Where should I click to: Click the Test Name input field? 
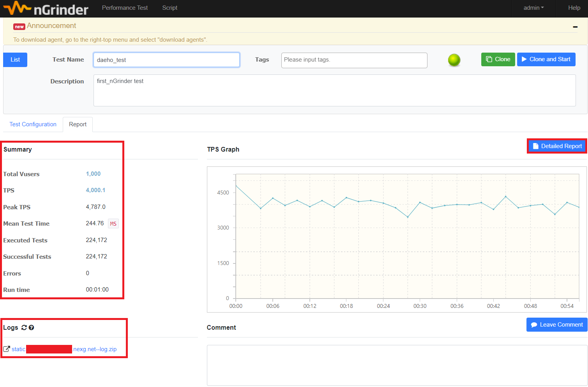tap(166, 60)
